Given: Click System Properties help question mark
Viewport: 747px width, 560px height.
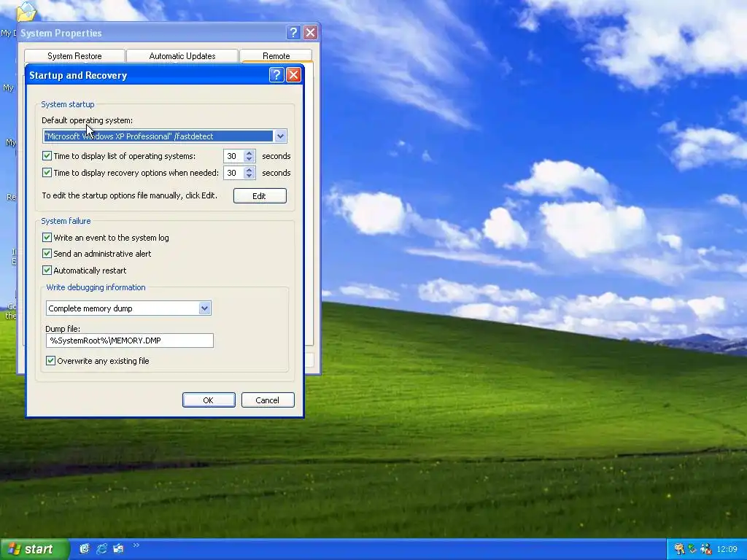Looking at the screenshot, I should [293, 32].
